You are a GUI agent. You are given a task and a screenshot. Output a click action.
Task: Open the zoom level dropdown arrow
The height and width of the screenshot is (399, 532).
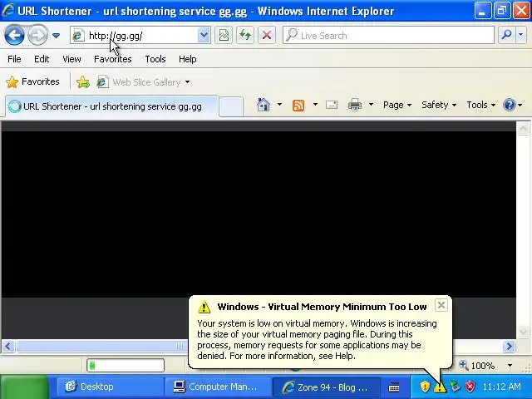tap(510, 366)
